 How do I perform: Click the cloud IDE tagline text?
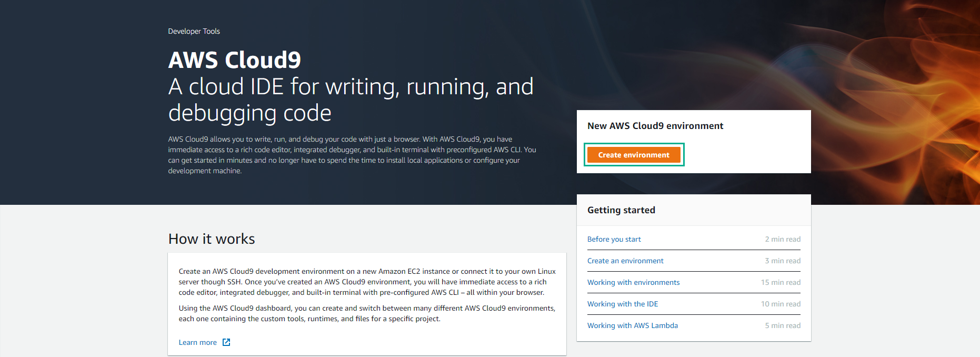(350, 100)
